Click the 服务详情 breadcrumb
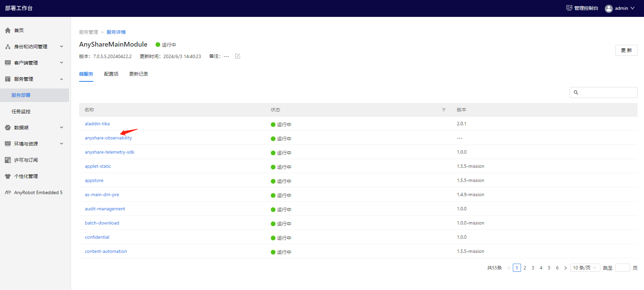Screen dimensions: 644x290 point(116,32)
